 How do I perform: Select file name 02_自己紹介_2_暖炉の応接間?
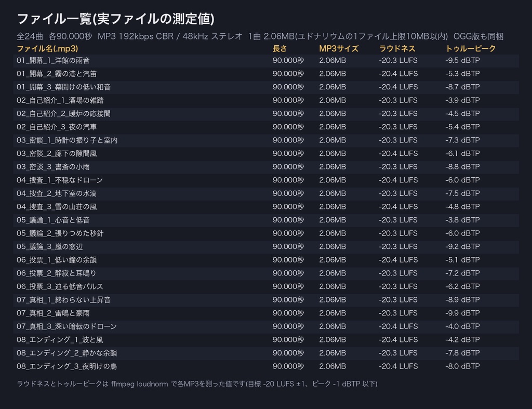tap(64, 113)
